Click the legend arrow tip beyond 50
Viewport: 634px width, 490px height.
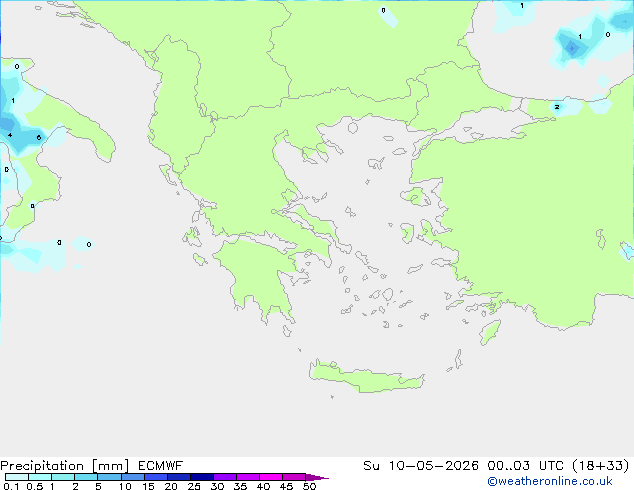tap(318, 477)
